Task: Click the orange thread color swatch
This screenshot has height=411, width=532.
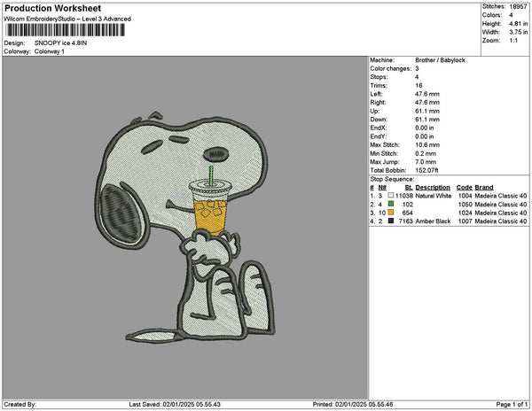Action: [391, 213]
